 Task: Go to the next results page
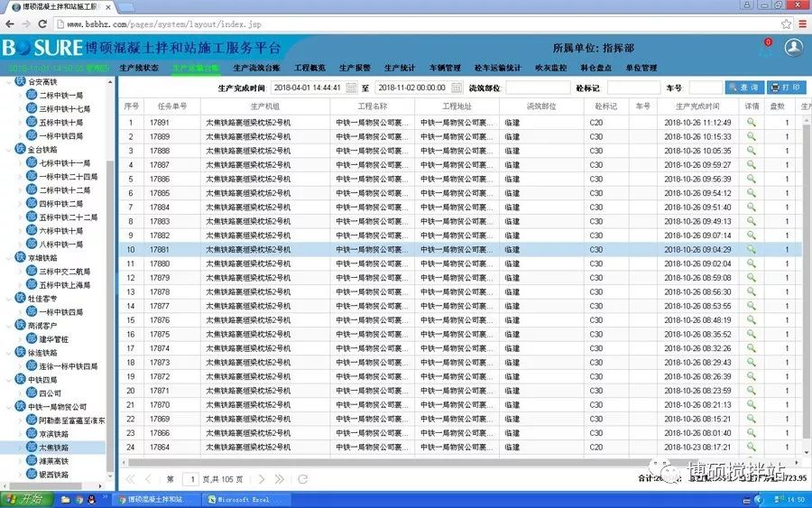click(261, 479)
